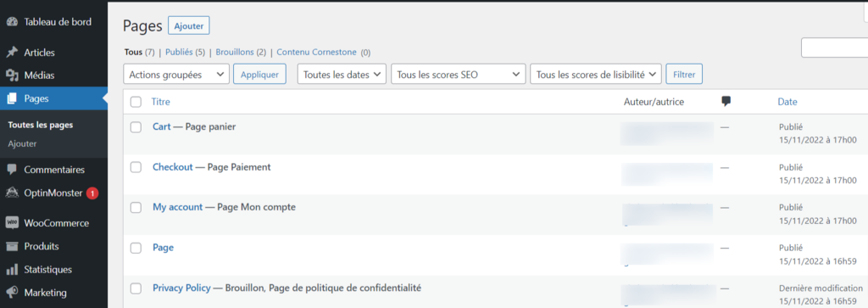The height and width of the screenshot is (308, 868).
Task: Show the Tous (7) pages filter
Action: (140, 53)
